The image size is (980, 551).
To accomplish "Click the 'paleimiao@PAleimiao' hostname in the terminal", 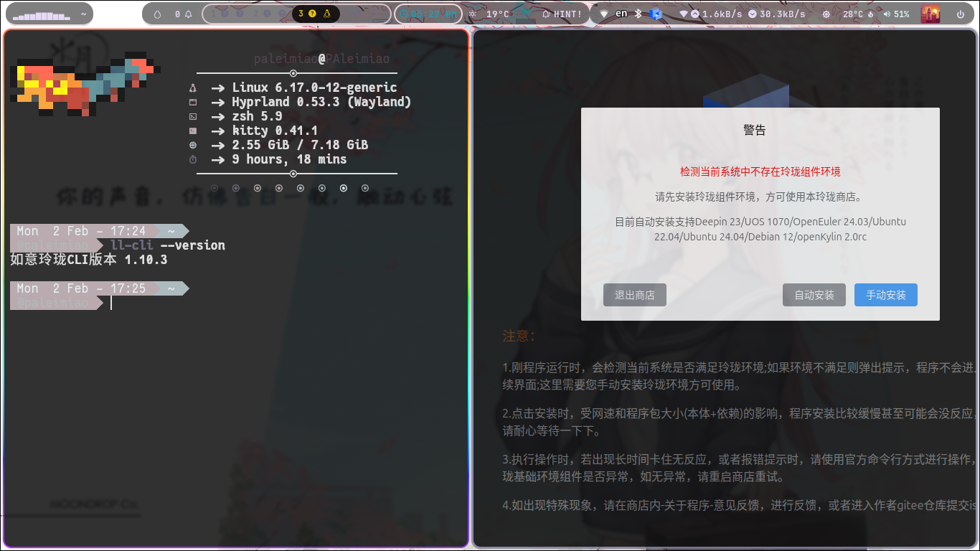I will coord(321,59).
